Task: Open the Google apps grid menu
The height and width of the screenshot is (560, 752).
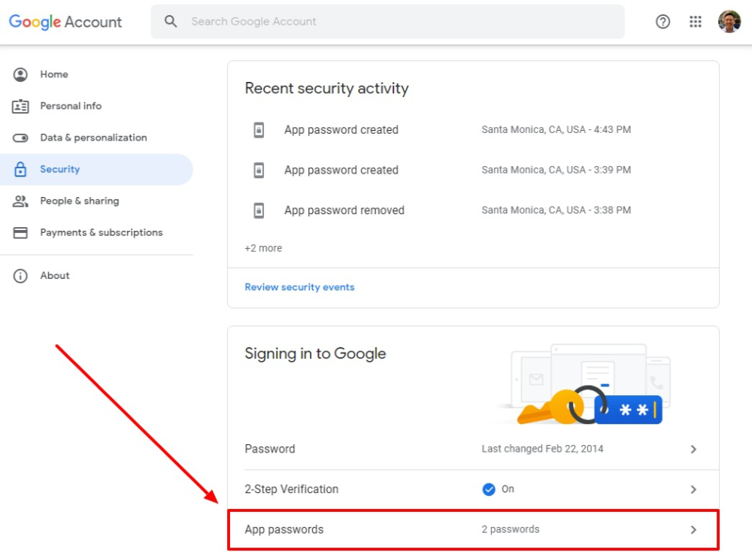Action: [696, 22]
